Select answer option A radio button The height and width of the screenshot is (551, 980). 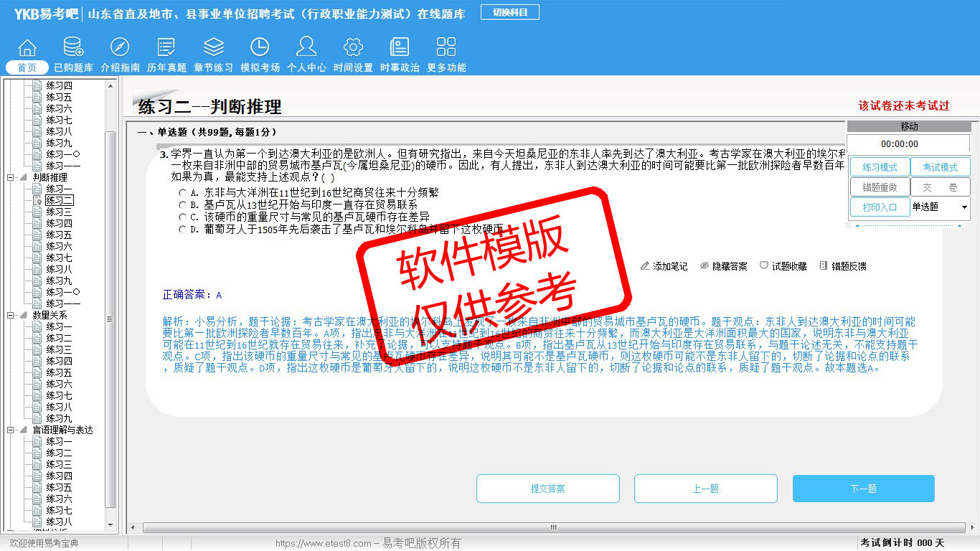(183, 193)
